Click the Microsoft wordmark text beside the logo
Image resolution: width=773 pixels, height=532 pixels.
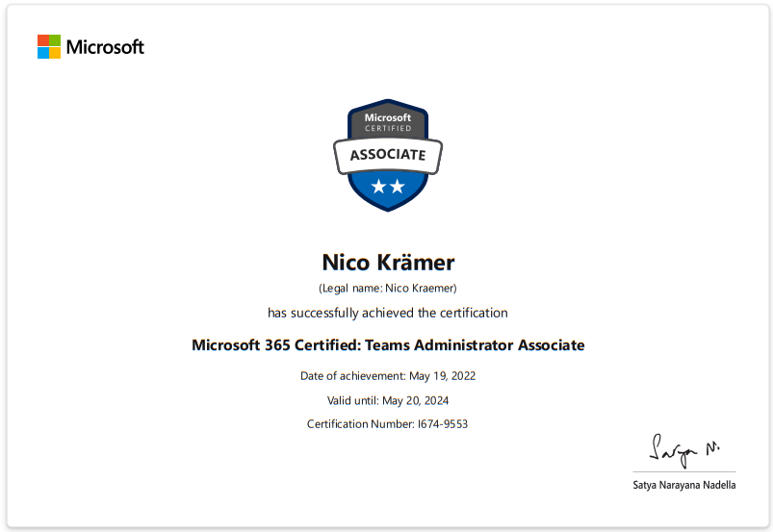click(105, 47)
